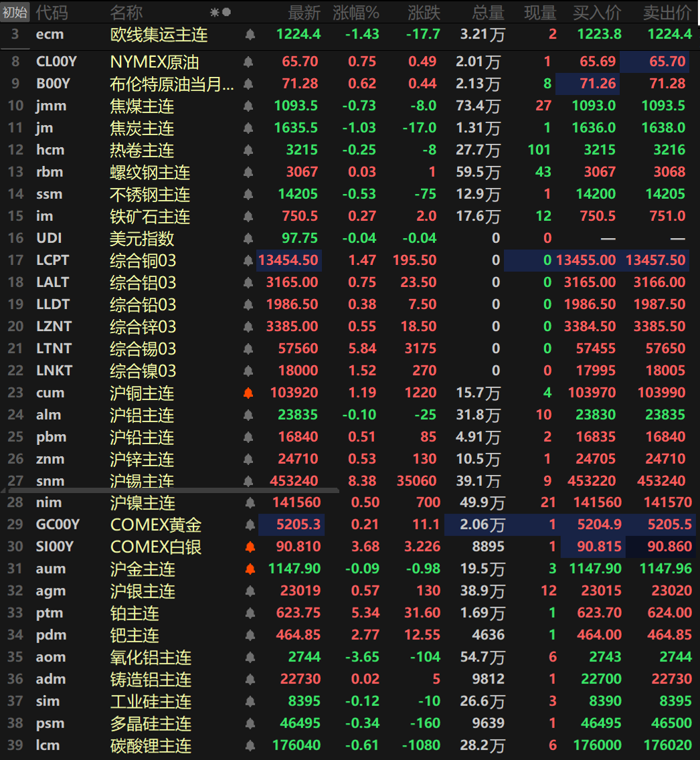The image size is (700, 760).
Task: Select the 初始 tab
Action: pos(15,12)
